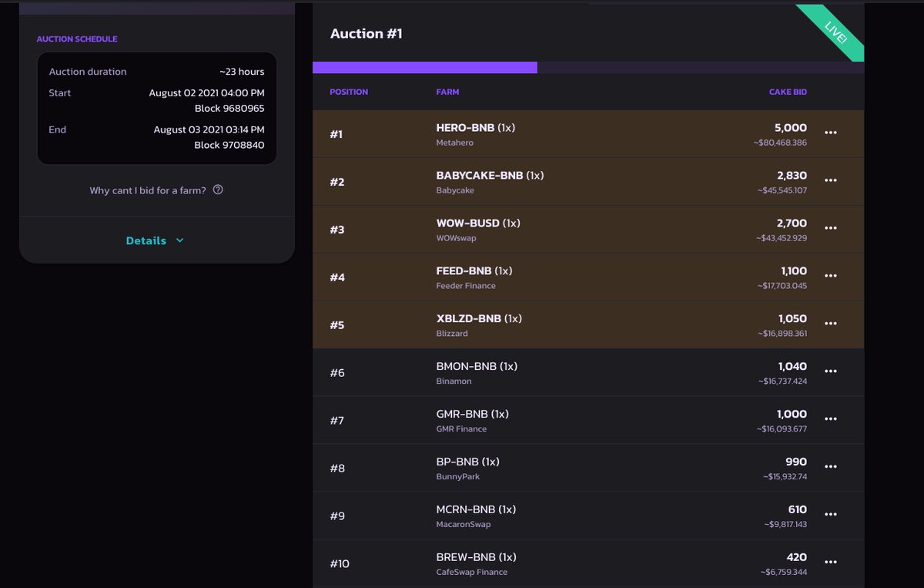Click the question mark help icon
The height and width of the screenshot is (588, 924).
(218, 190)
